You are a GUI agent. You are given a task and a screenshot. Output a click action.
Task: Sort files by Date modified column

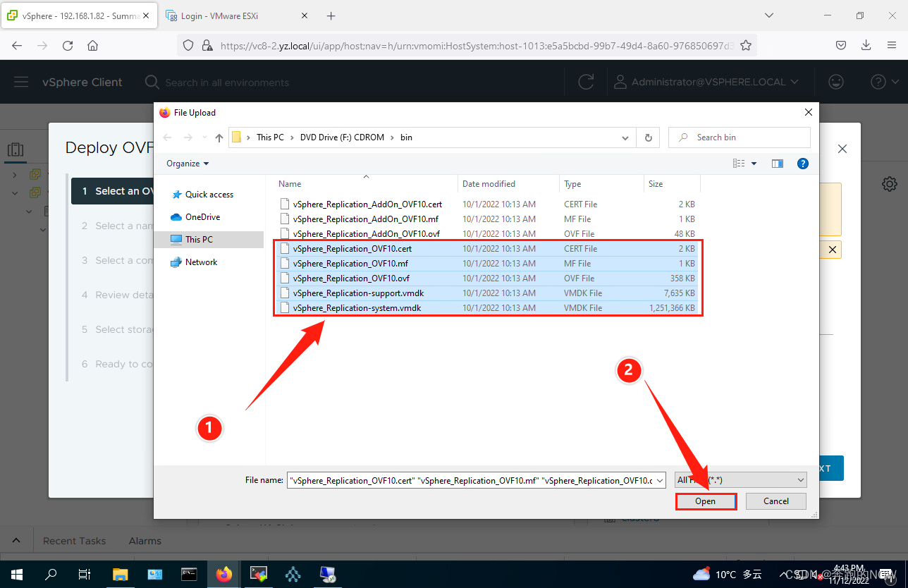pyautogui.click(x=509, y=184)
